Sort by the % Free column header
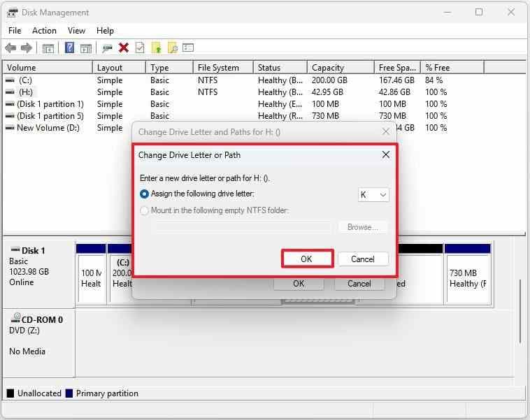The image size is (530, 420). pyautogui.click(x=452, y=68)
